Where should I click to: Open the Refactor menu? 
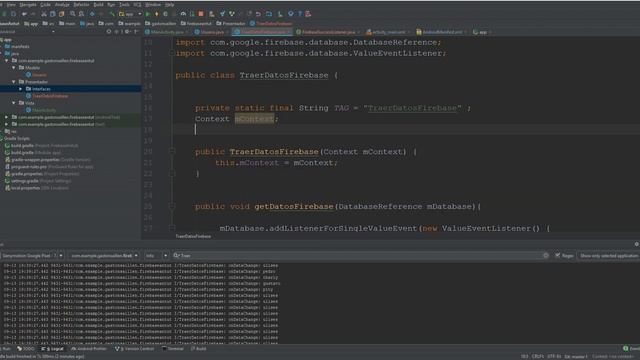(81, 4)
